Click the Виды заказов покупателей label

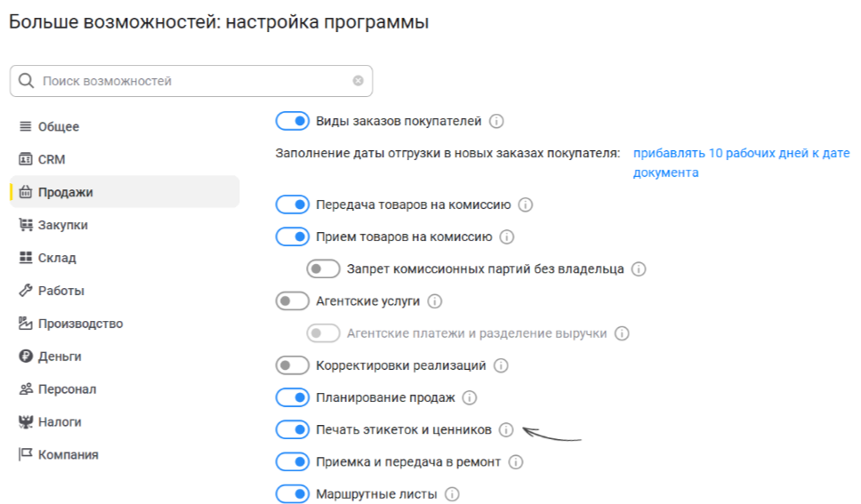(x=398, y=121)
